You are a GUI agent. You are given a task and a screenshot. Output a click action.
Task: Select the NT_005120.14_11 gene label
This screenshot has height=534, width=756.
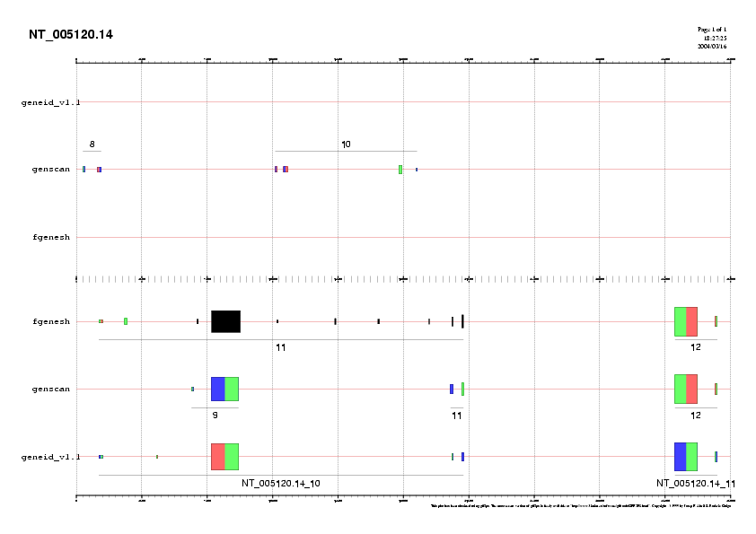(696, 484)
